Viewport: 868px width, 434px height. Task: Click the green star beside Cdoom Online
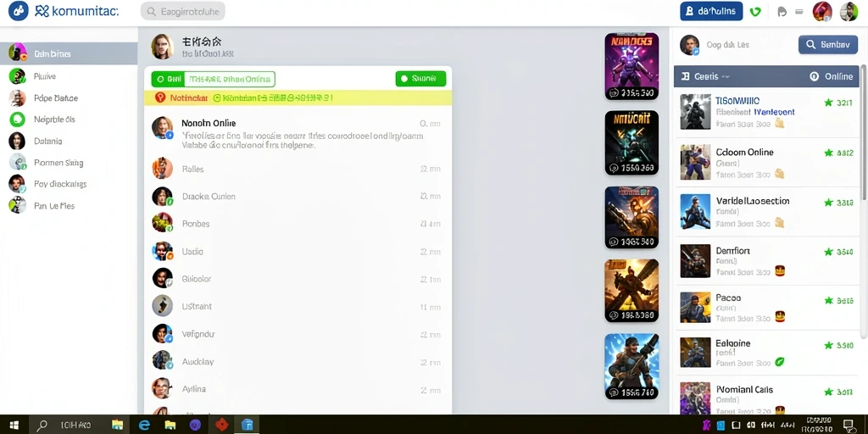[x=828, y=153]
